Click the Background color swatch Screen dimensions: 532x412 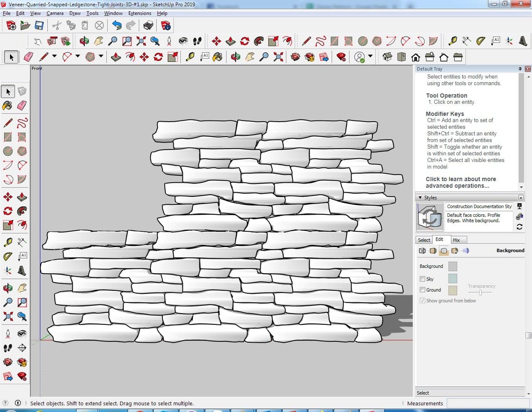point(453,266)
